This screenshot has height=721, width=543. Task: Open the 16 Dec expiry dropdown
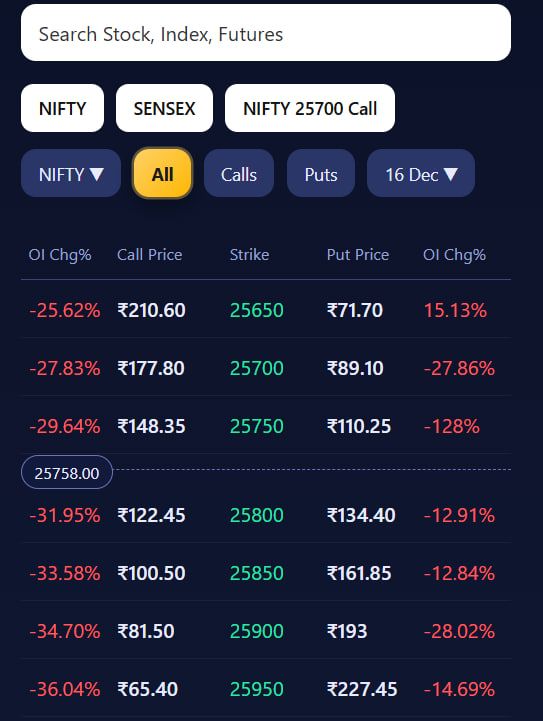click(421, 174)
